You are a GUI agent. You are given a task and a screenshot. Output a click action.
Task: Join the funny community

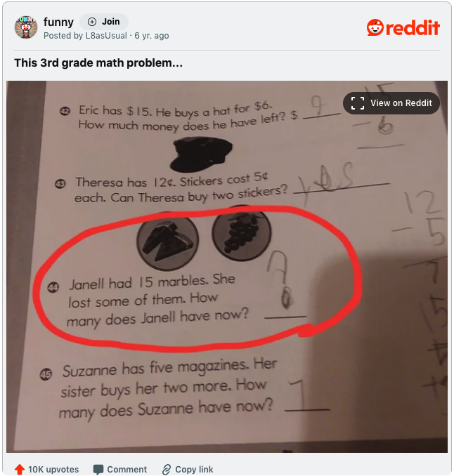pos(104,22)
